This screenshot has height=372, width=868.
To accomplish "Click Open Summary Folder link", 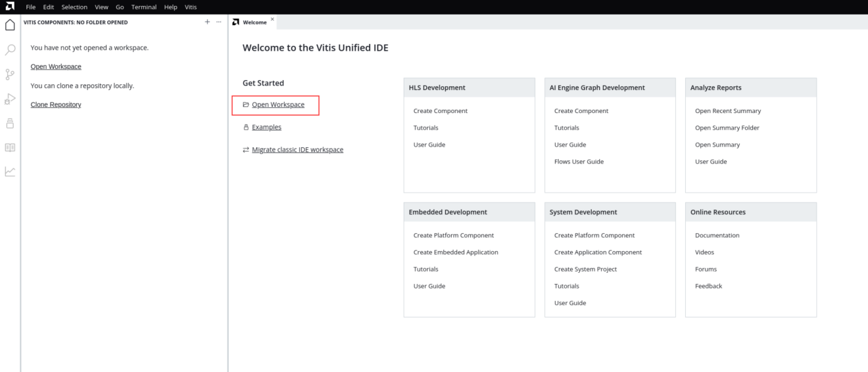I will tap(727, 128).
